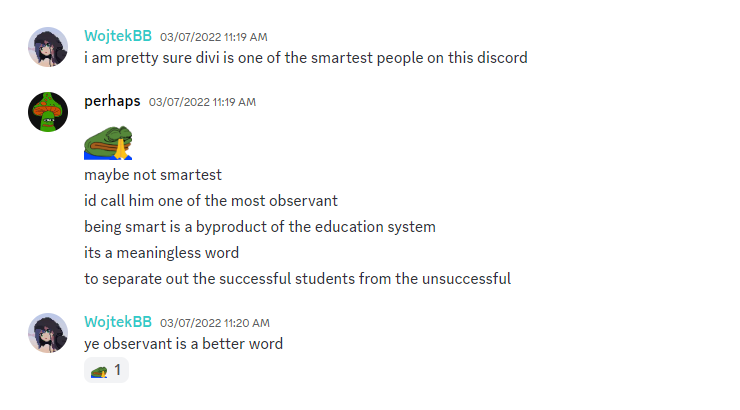Click the WojtekBB username on the 11:20 AM message
Screen dimensions: 740x410
coord(118,322)
